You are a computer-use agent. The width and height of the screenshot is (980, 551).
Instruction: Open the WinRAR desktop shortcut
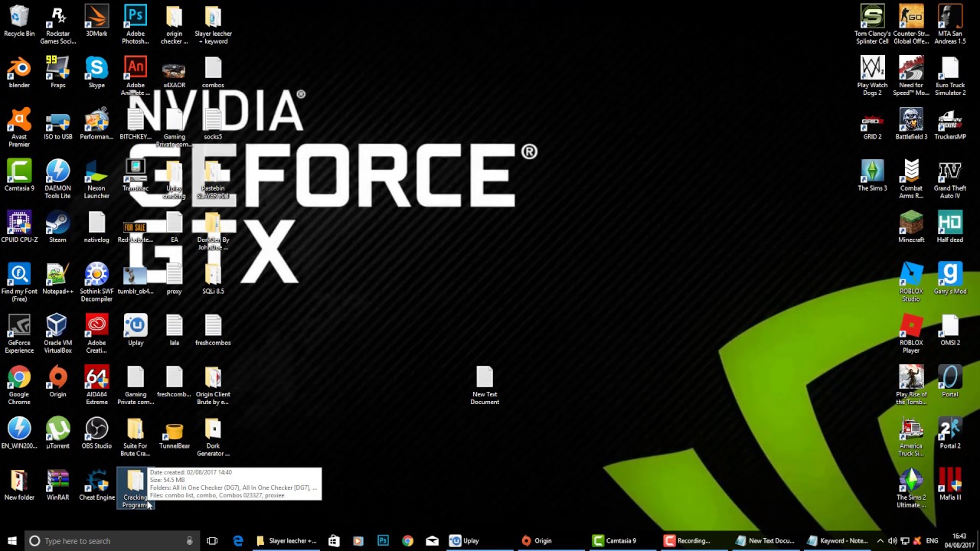pos(57,485)
